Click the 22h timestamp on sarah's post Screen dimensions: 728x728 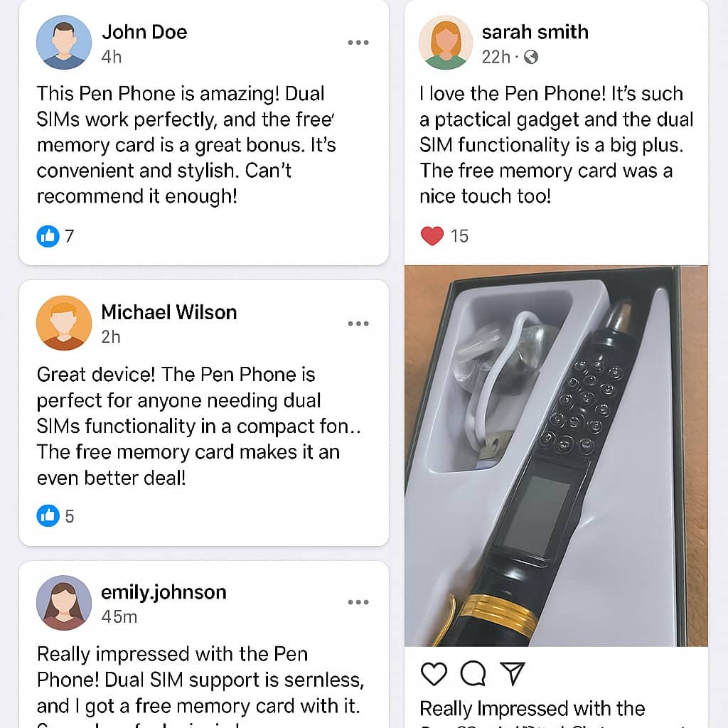tap(496, 57)
